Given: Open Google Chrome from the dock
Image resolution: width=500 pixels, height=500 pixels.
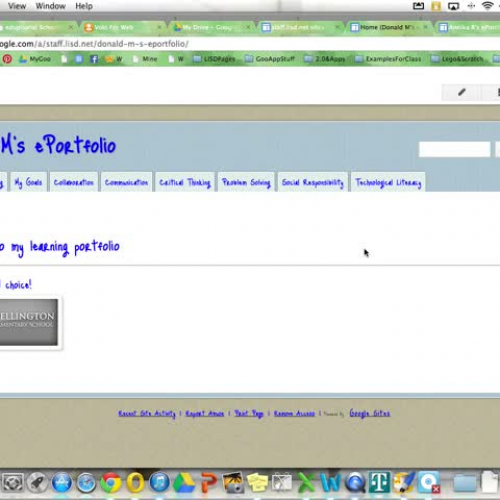Looking at the screenshot, I should point(111,482).
